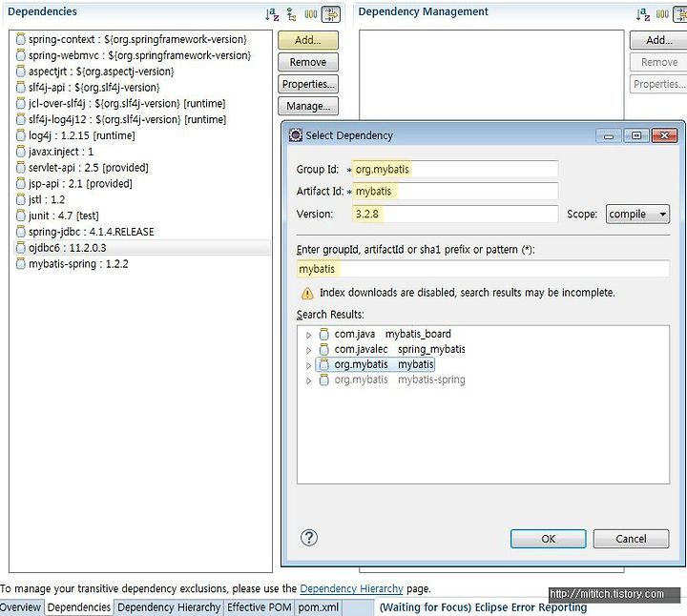Viewport: 687px width, 616px height.
Task: Cancel the Select Dependency dialog
Action: coord(631,539)
